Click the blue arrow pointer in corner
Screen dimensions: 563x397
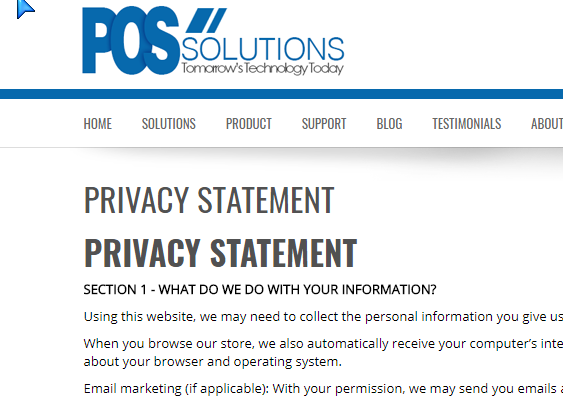(25, 9)
